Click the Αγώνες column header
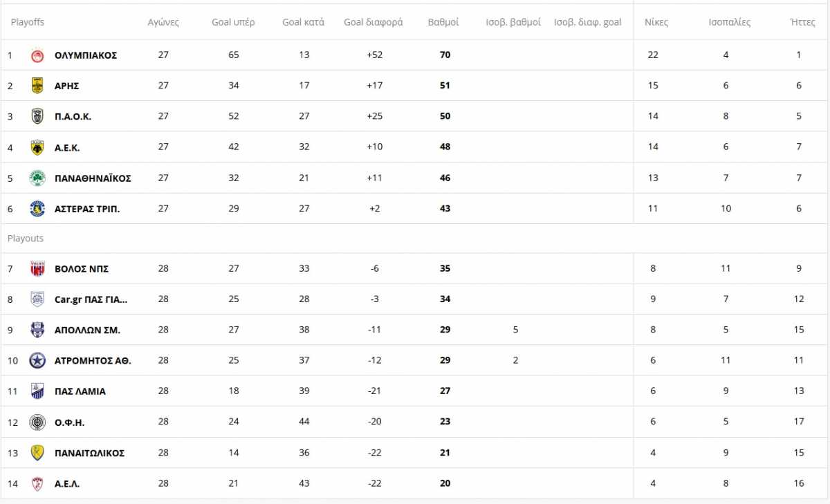The height and width of the screenshot is (504, 830). [163, 22]
